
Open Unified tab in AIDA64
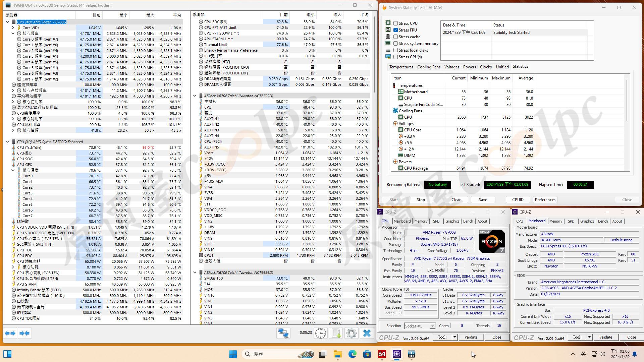click(502, 67)
